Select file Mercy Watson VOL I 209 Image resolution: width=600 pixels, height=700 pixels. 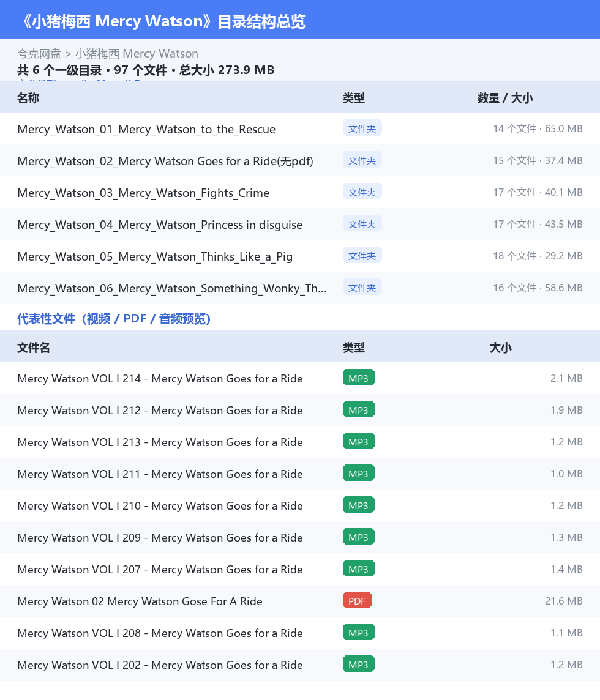coord(160,537)
